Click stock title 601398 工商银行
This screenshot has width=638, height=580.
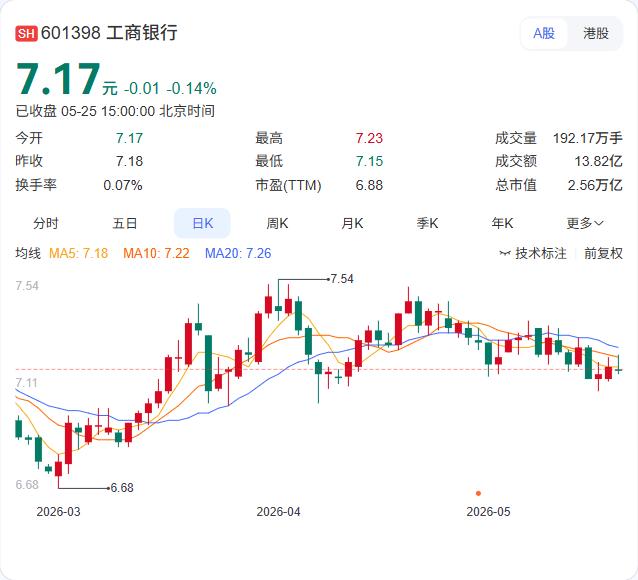click(x=109, y=33)
